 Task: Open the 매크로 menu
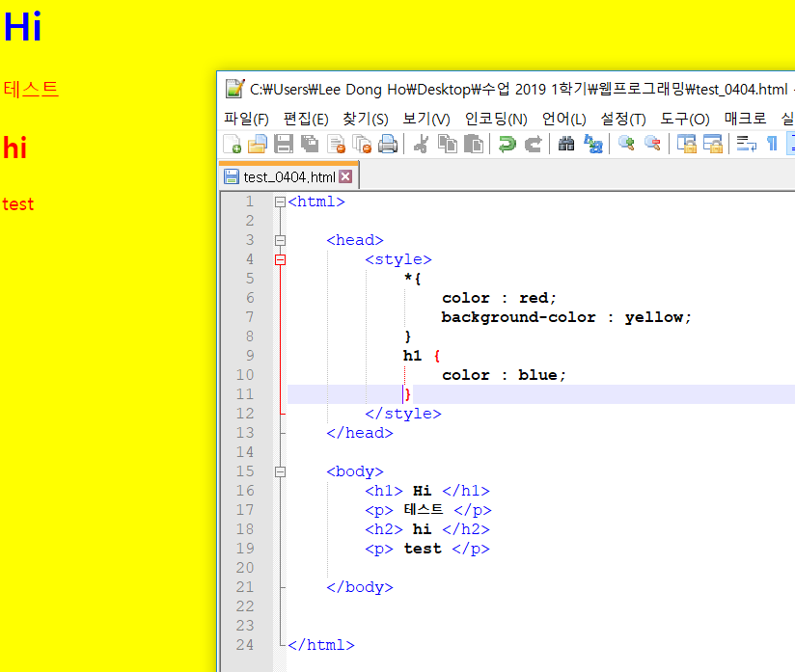[x=745, y=119]
